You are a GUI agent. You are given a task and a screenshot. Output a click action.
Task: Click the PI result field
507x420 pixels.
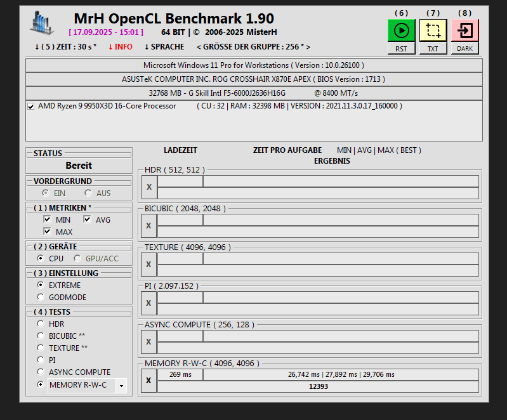318,309
